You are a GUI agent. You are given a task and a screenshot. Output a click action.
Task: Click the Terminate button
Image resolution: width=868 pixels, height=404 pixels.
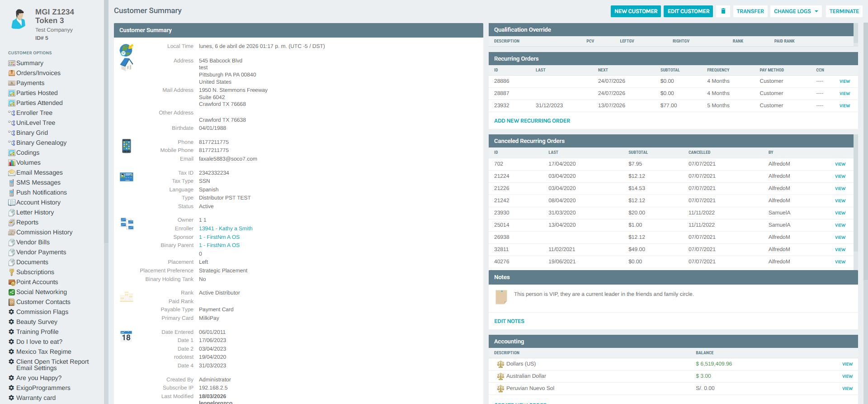coord(844,11)
